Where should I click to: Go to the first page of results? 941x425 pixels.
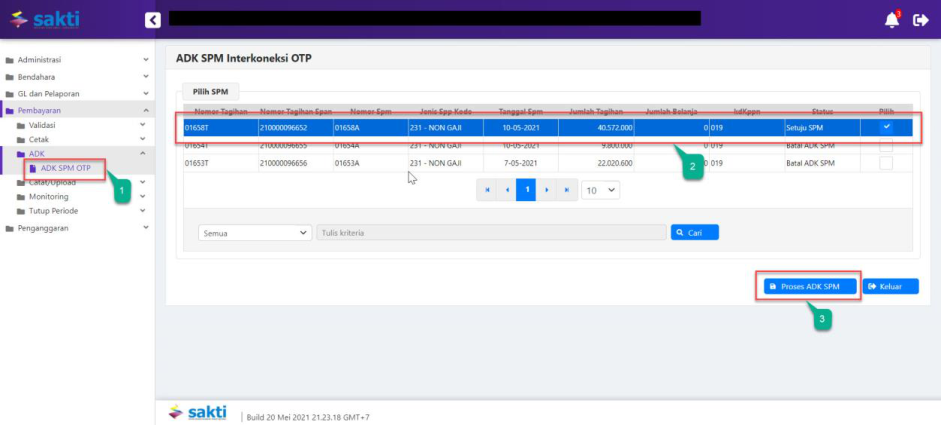[x=487, y=189]
